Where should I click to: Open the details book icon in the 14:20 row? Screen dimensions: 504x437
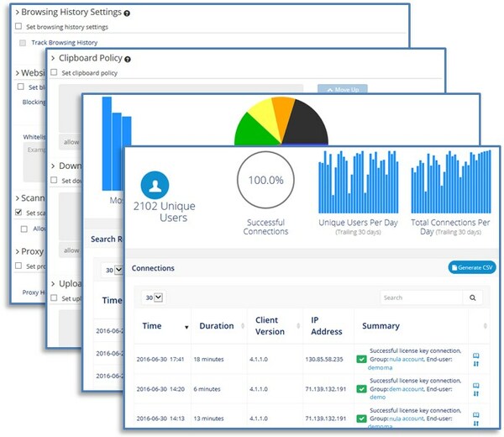pyautogui.click(x=477, y=385)
